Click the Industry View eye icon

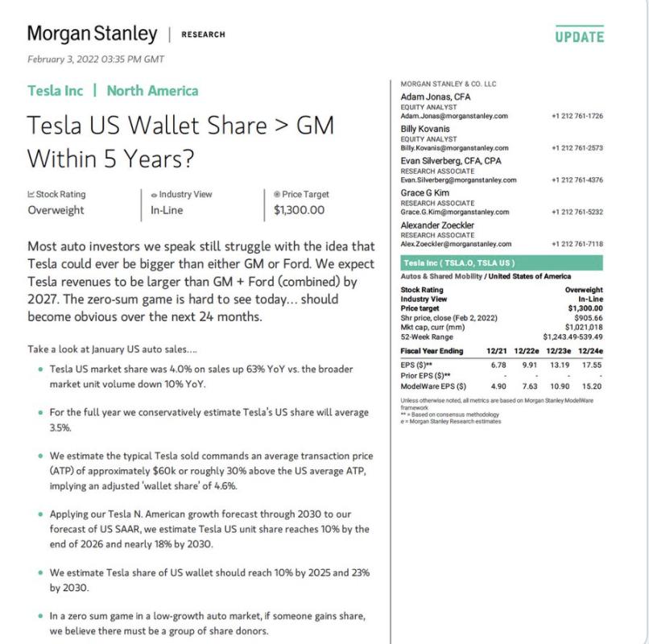tap(154, 195)
